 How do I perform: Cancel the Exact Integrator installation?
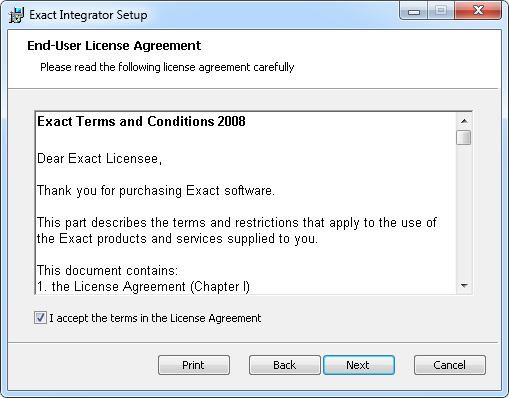(450, 365)
